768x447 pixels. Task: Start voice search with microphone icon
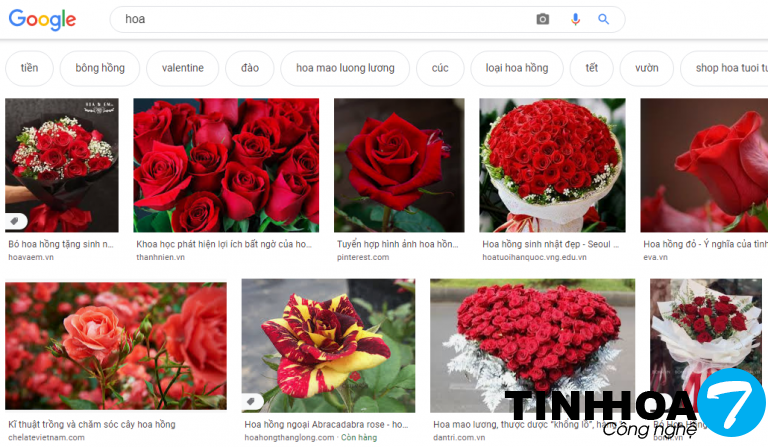[575, 19]
